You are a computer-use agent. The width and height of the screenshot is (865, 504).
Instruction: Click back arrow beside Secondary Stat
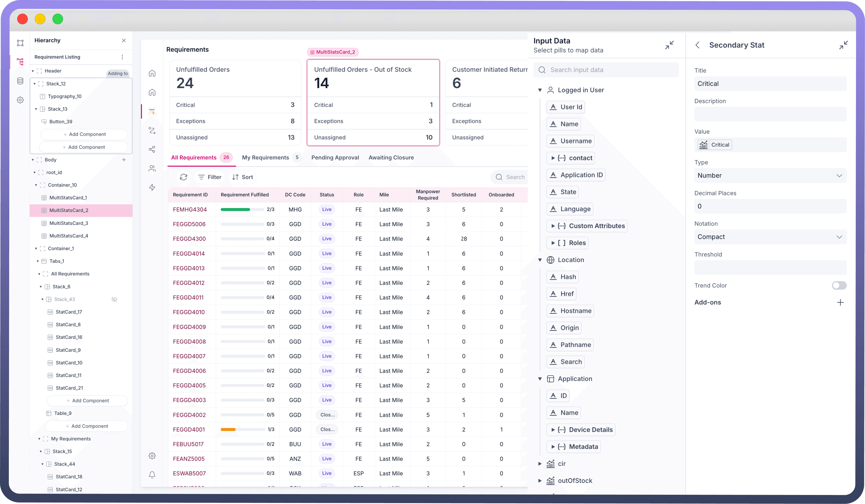697,45
